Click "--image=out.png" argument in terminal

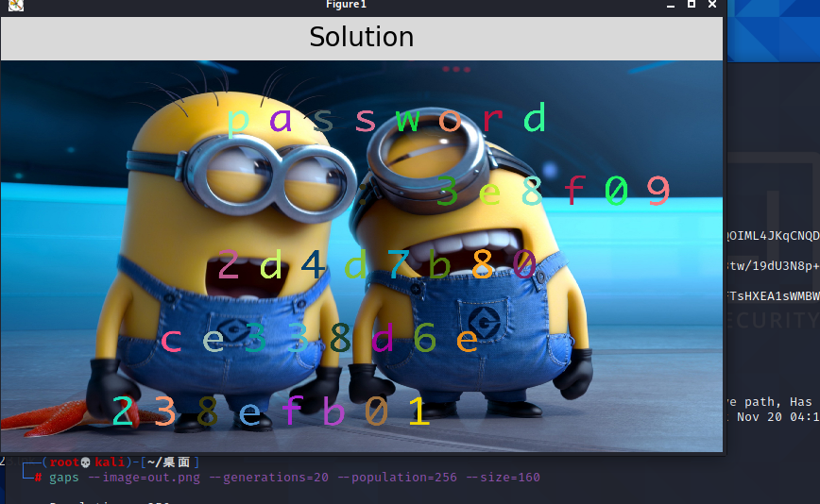(x=144, y=478)
